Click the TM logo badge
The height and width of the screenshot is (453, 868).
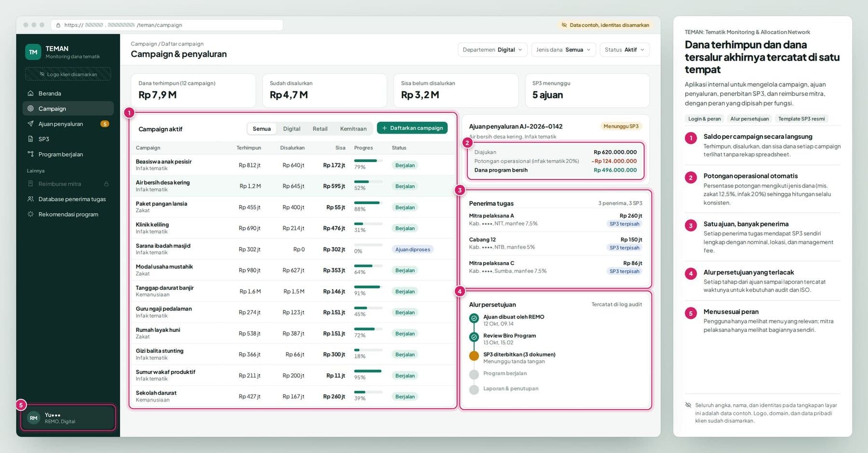33,52
